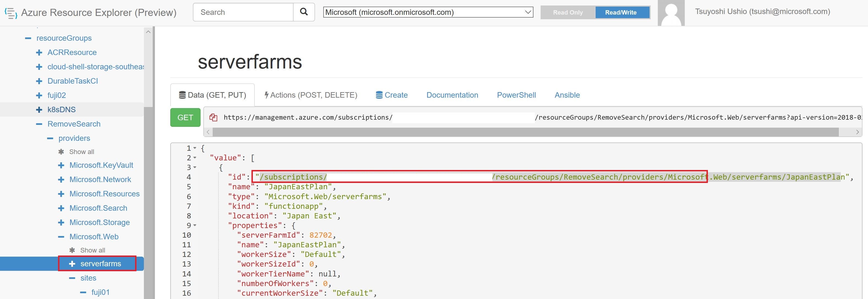
Task: Select the Data (GET, PUT) tab
Action: 212,95
